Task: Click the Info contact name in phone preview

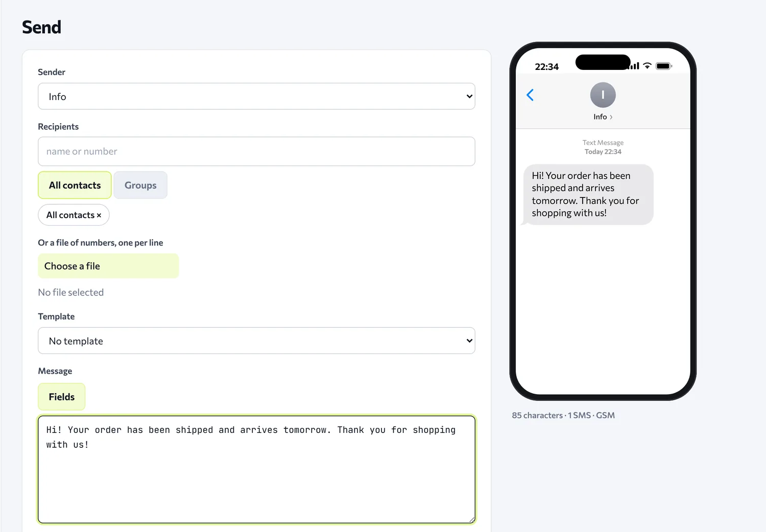Action: click(603, 117)
